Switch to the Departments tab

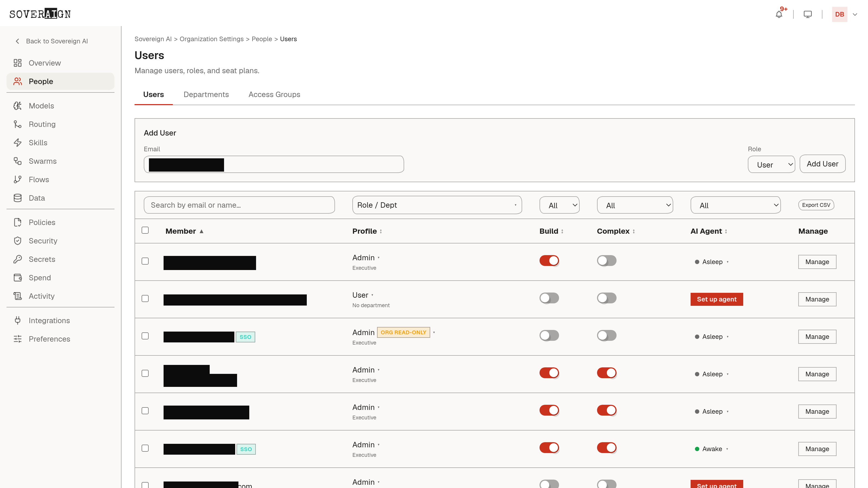pyautogui.click(x=206, y=95)
